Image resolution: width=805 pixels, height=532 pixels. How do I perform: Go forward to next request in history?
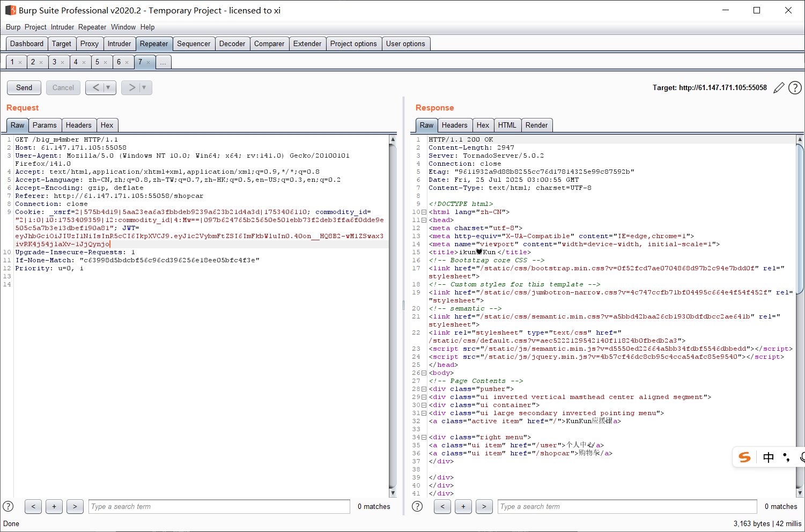click(x=131, y=87)
